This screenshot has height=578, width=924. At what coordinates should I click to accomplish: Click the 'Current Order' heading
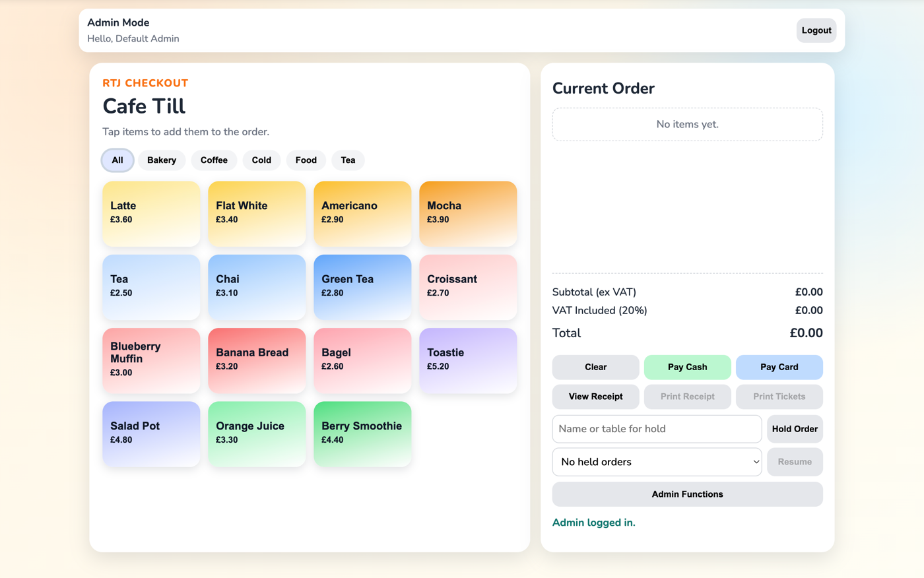603,88
